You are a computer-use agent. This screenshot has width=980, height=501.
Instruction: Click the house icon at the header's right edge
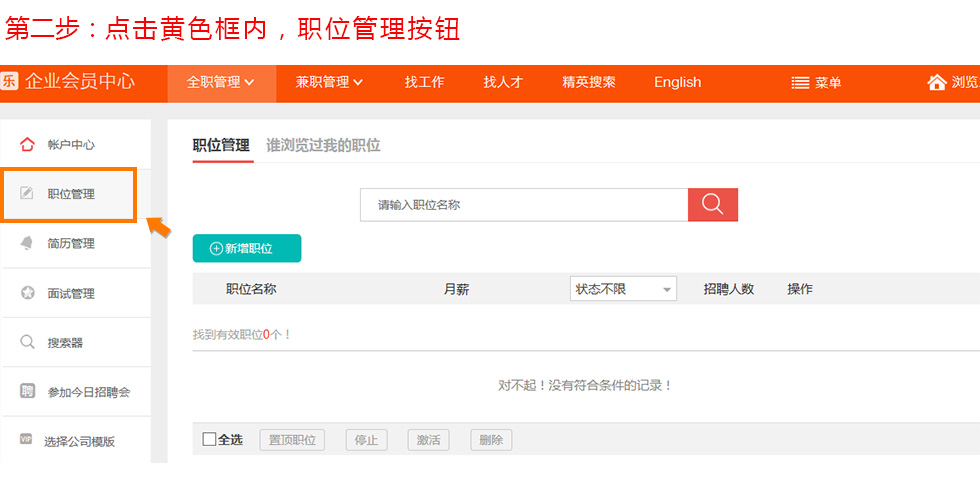936,82
